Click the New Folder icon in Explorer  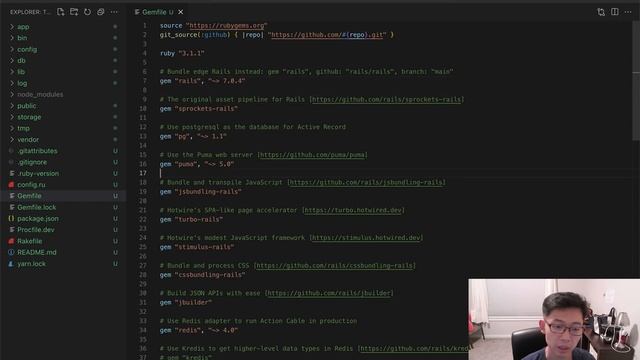(74, 12)
